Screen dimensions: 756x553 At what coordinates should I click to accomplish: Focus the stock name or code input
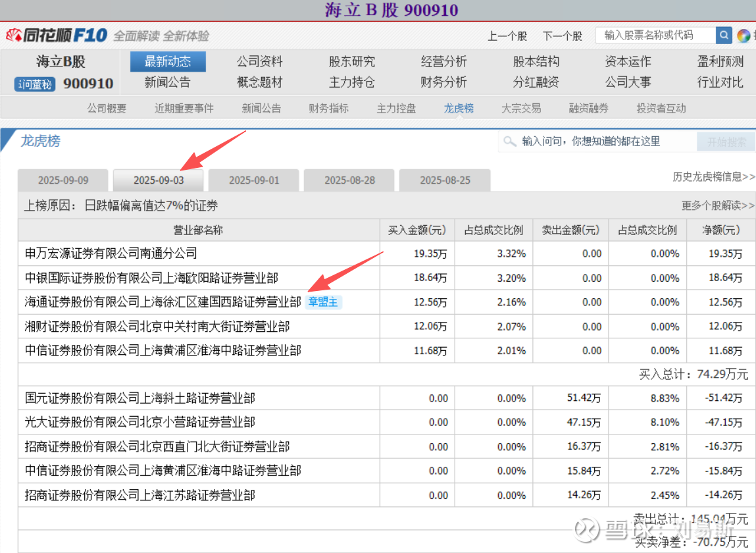click(x=655, y=36)
